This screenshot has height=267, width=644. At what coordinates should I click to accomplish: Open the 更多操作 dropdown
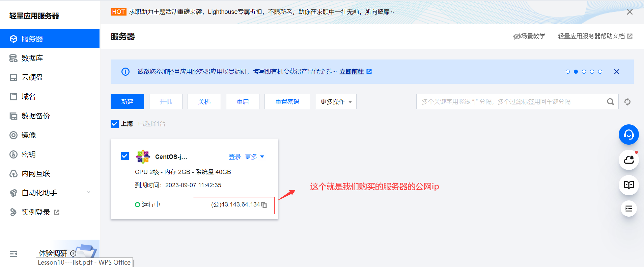[x=336, y=102]
